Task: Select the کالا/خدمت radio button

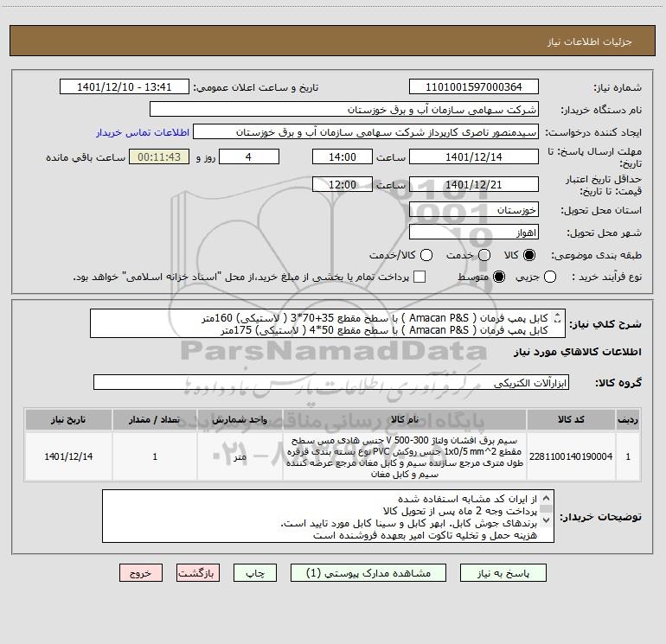Action: 426,255
